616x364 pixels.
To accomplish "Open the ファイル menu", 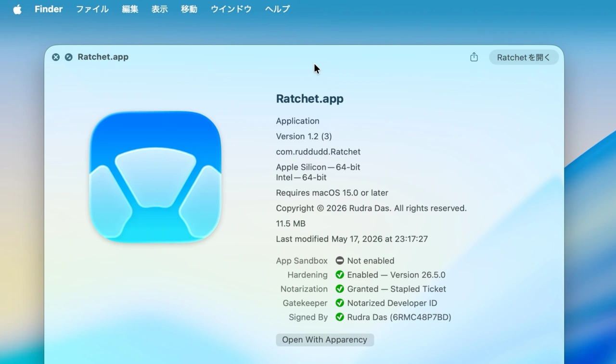I will [92, 9].
